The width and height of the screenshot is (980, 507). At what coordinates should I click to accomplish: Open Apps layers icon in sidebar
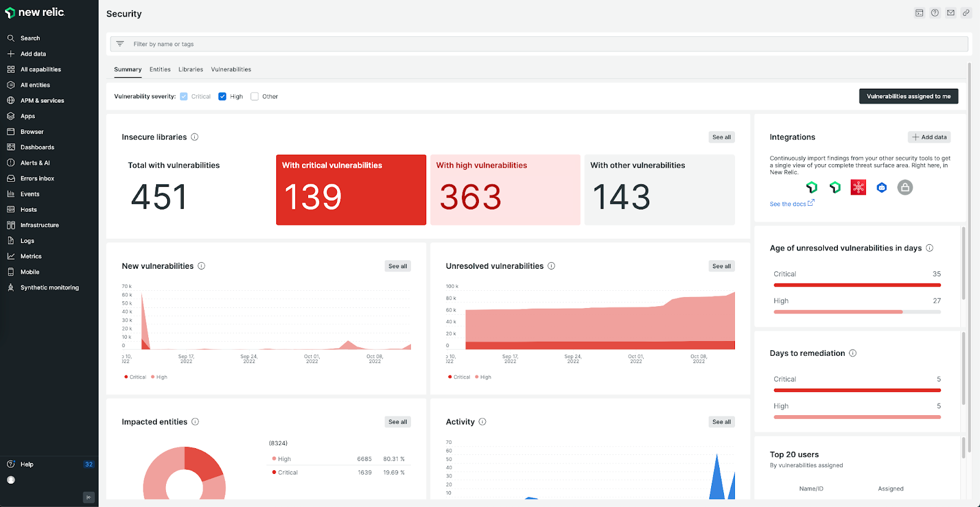pyautogui.click(x=10, y=116)
